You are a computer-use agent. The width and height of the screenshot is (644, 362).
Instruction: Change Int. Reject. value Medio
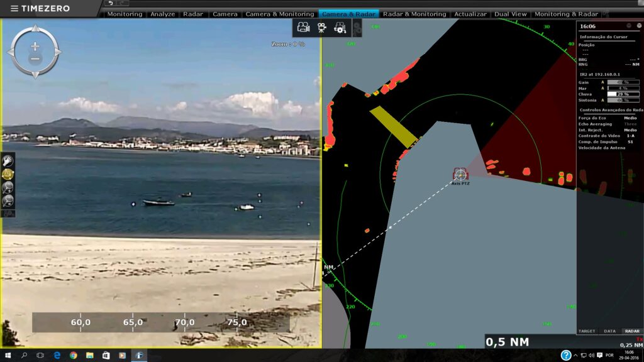630,129
